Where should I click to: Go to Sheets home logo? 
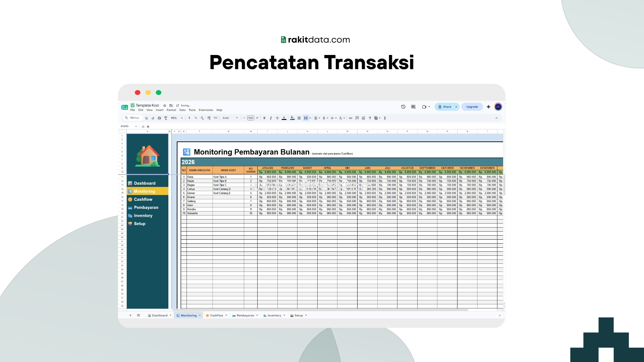(x=124, y=107)
